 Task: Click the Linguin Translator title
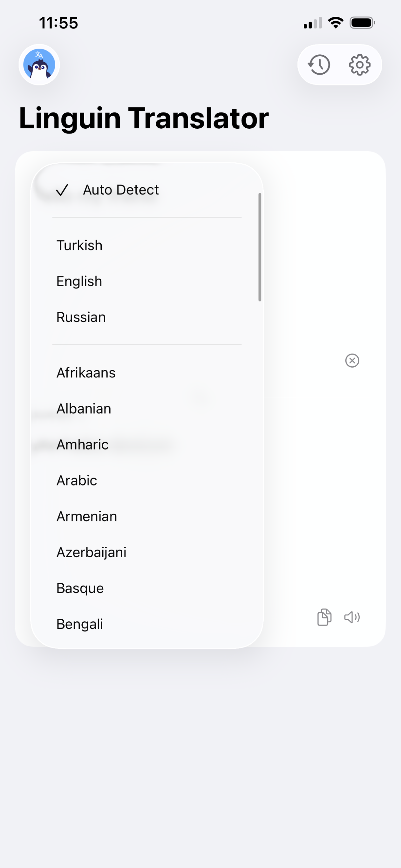(x=144, y=118)
